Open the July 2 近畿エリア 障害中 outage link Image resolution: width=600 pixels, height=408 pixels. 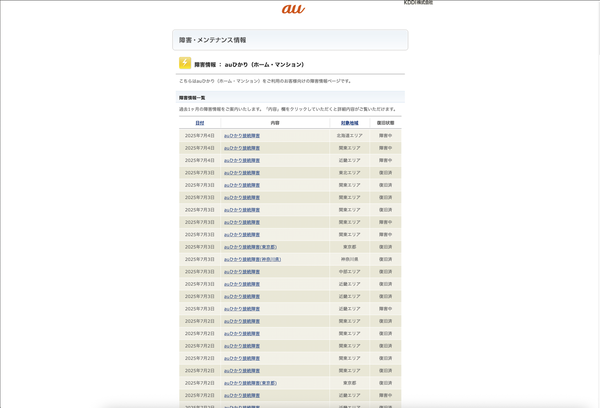pyautogui.click(x=242, y=395)
